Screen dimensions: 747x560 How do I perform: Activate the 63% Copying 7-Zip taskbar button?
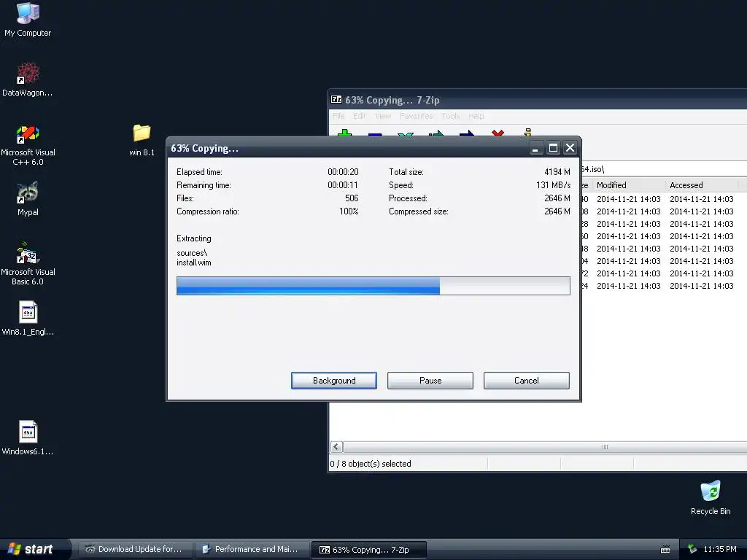[368, 550]
